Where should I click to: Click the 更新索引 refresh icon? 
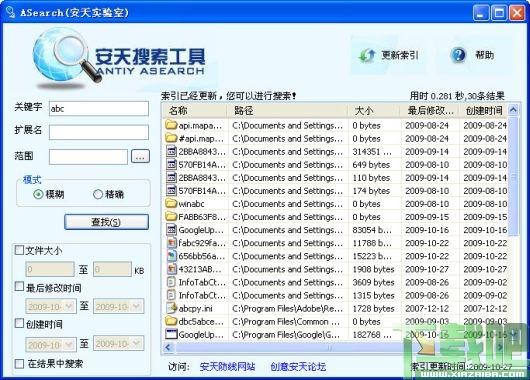coord(367,55)
